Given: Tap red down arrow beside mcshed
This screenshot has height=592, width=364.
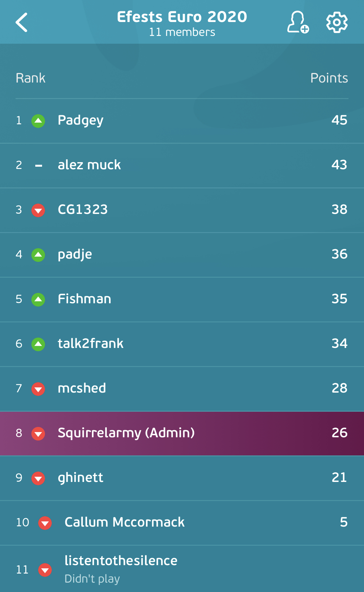Looking at the screenshot, I should pyautogui.click(x=38, y=389).
